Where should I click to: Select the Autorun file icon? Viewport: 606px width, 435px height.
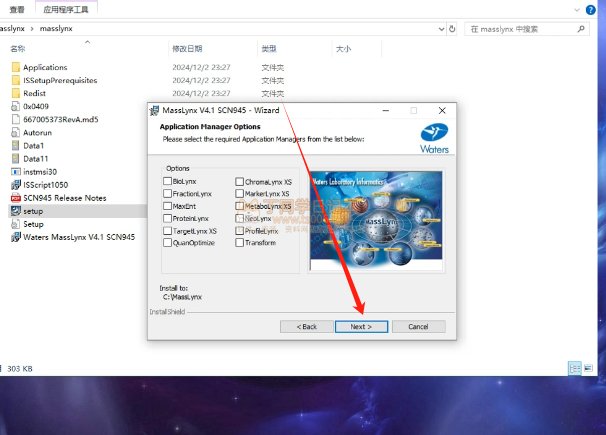pyautogui.click(x=15, y=133)
